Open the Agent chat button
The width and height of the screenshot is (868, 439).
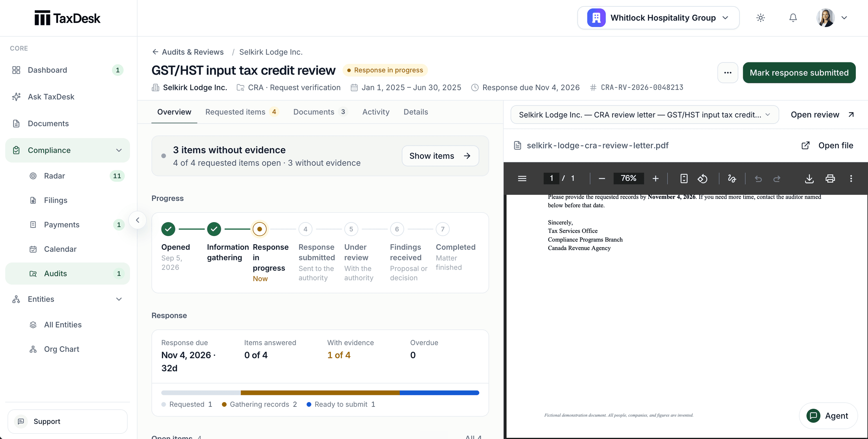pos(828,416)
